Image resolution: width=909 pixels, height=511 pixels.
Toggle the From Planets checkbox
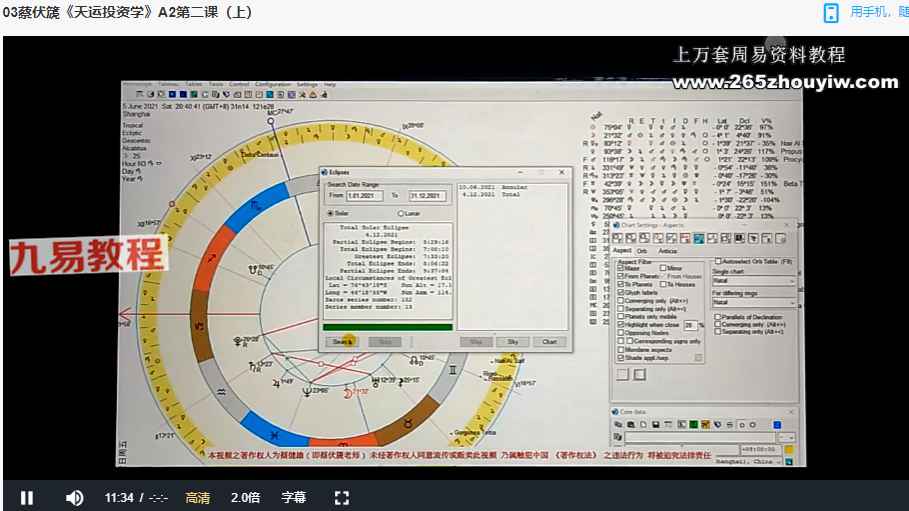(x=621, y=277)
